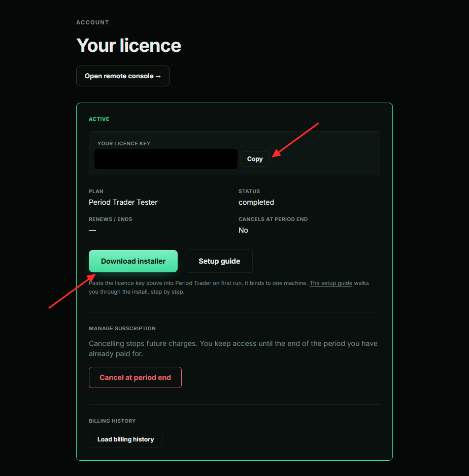469x476 pixels.
Task: Open the Setup guide button
Action: [x=219, y=261]
